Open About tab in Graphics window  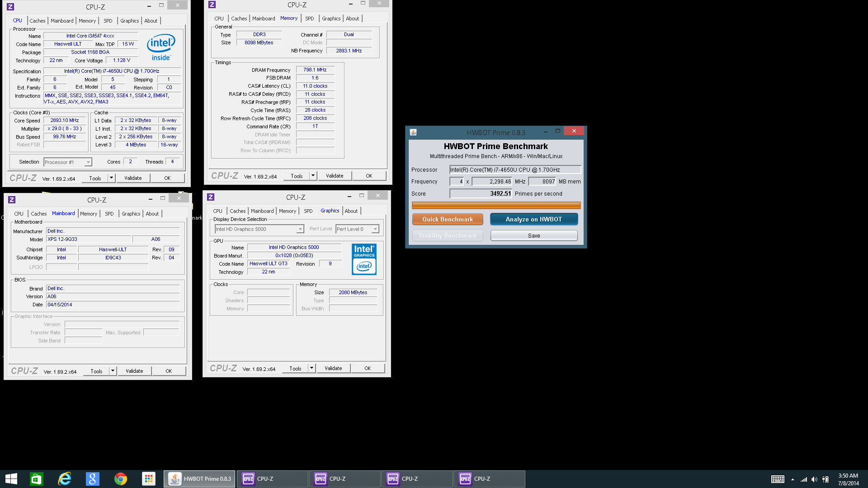351,211
